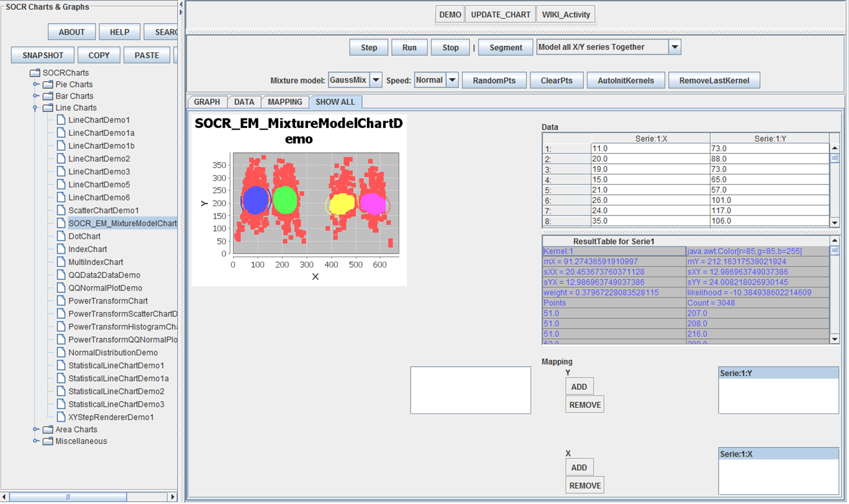Click the QQNormalPlotDemo document icon
The image size is (849, 504).
pos(61,288)
